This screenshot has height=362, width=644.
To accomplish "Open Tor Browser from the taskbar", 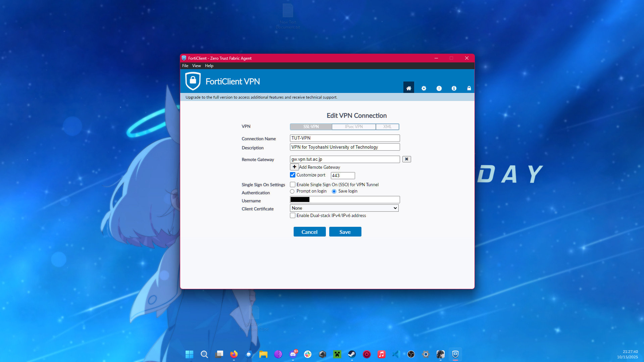I will tap(278, 354).
